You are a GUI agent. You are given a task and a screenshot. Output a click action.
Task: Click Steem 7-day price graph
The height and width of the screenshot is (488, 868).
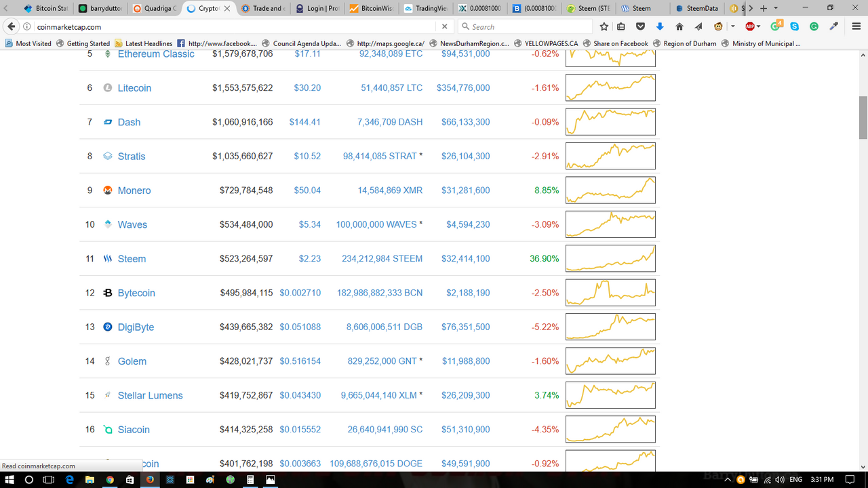[610, 258]
